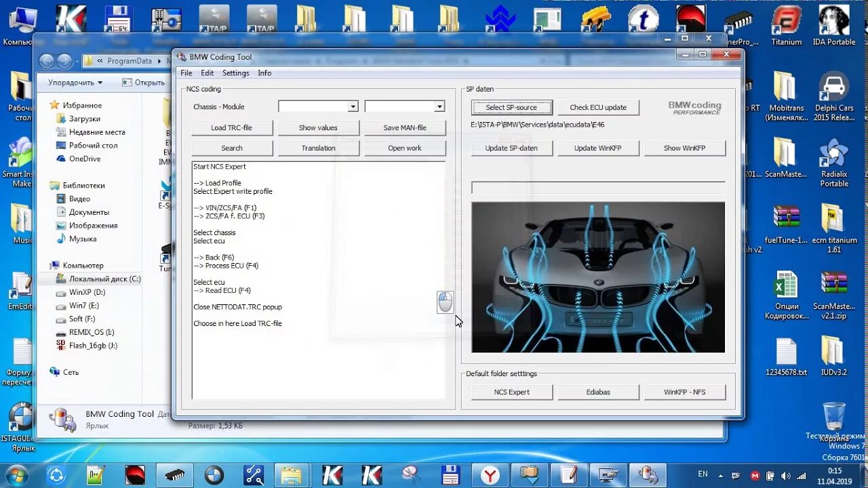Click Explorer's "Открыть" (Open) toolbar button

tap(144, 83)
